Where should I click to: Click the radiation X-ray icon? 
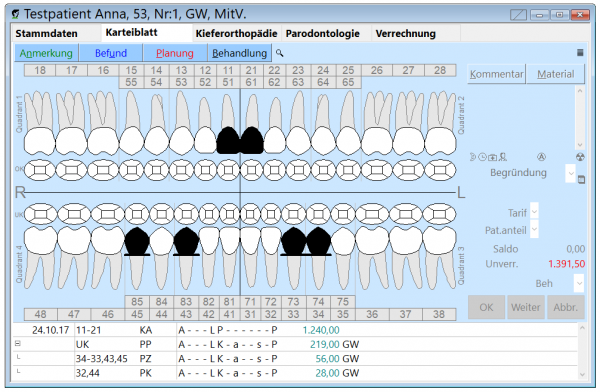click(x=580, y=157)
